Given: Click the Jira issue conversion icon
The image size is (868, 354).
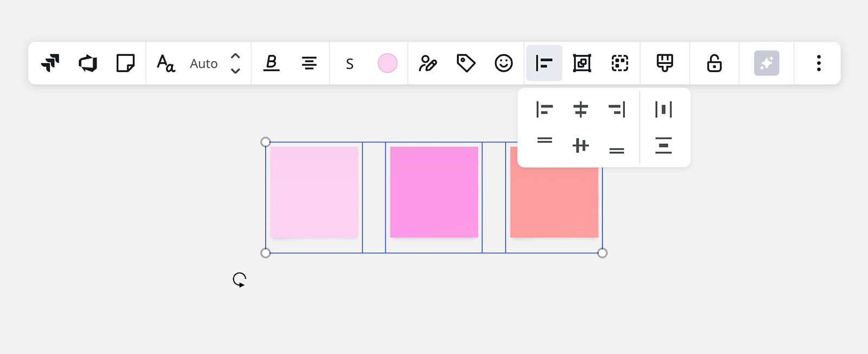Looking at the screenshot, I should [x=50, y=63].
